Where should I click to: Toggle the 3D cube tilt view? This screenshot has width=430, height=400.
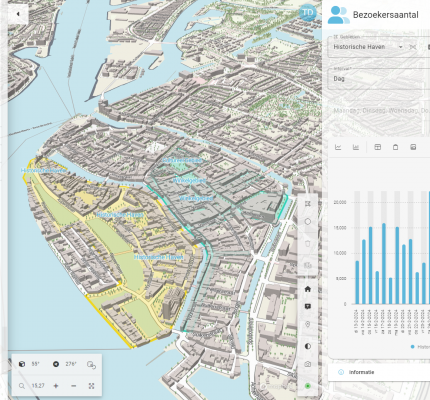[22, 364]
